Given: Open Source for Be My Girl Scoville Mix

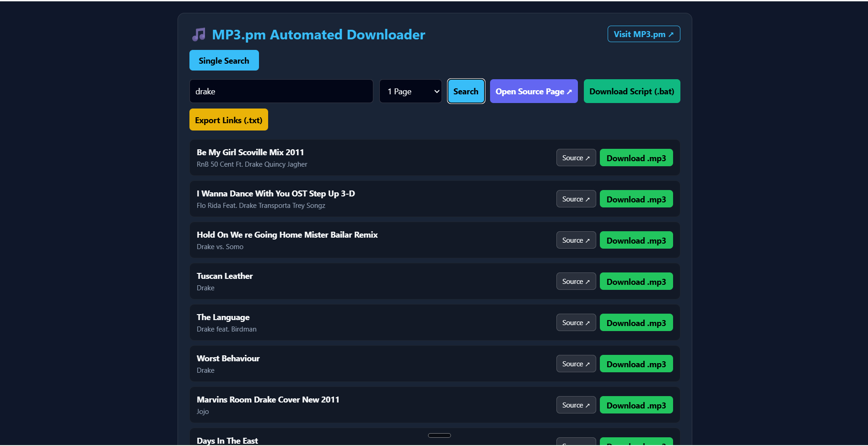Looking at the screenshot, I should (x=576, y=158).
